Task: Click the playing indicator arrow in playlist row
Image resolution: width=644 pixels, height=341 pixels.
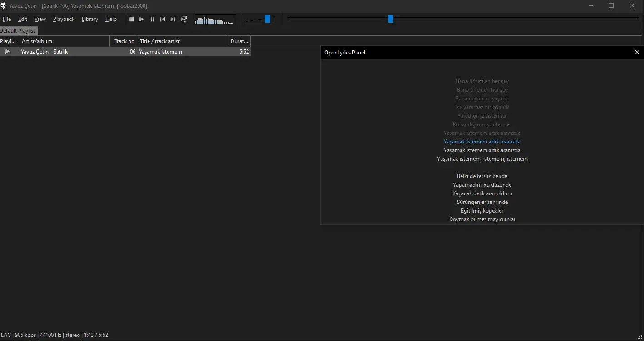Action: point(7,52)
